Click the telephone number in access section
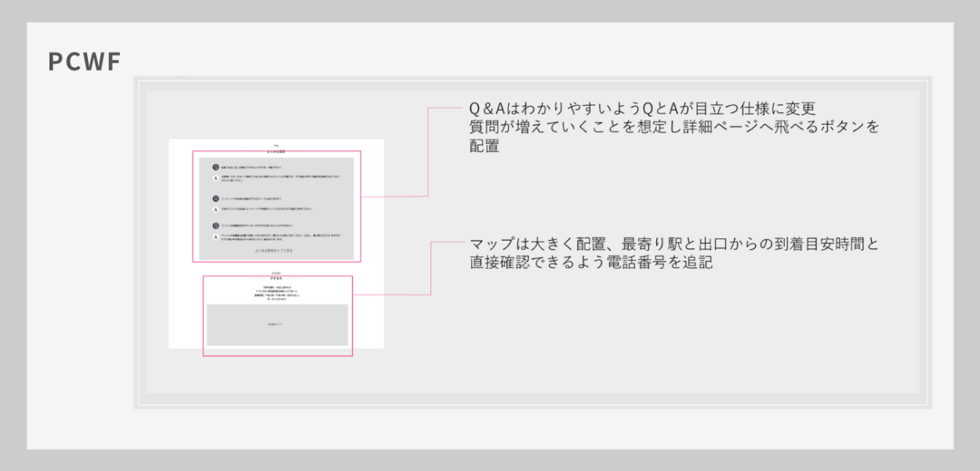980x471 pixels. (x=276, y=299)
